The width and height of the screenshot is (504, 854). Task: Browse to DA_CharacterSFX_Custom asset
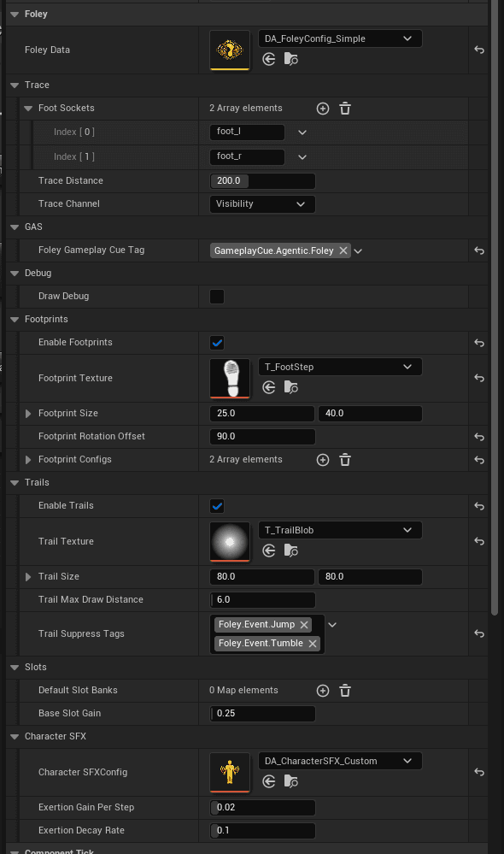pos(291,781)
